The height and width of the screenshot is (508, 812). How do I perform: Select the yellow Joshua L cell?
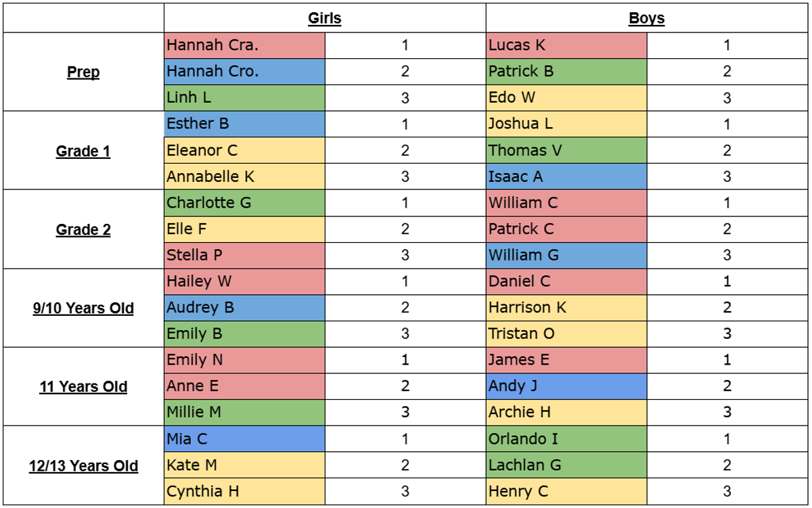click(566, 124)
